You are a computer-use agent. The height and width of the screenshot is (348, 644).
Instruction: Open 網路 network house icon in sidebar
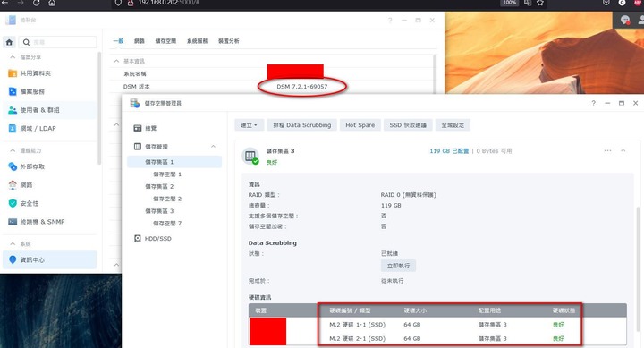pos(13,185)
